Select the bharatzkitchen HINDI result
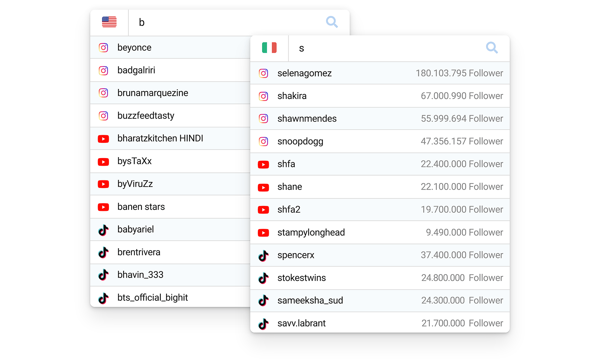This screenshot has width=600, height=364. [x=160, y=138]
